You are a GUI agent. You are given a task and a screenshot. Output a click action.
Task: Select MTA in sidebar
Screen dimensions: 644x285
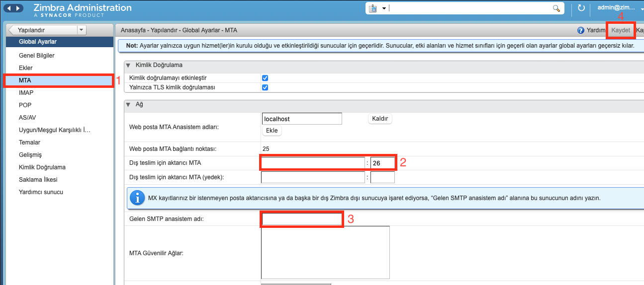coord(59,80)
